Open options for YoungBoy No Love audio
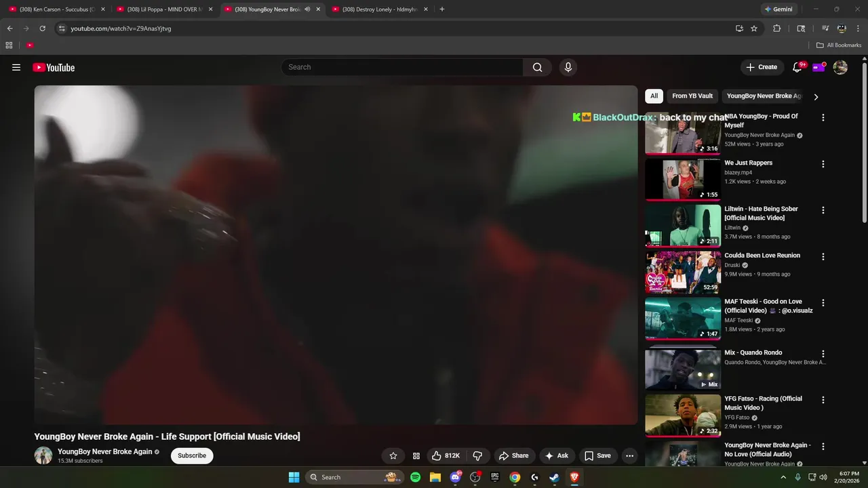The image size is (868, 488). 823,447
